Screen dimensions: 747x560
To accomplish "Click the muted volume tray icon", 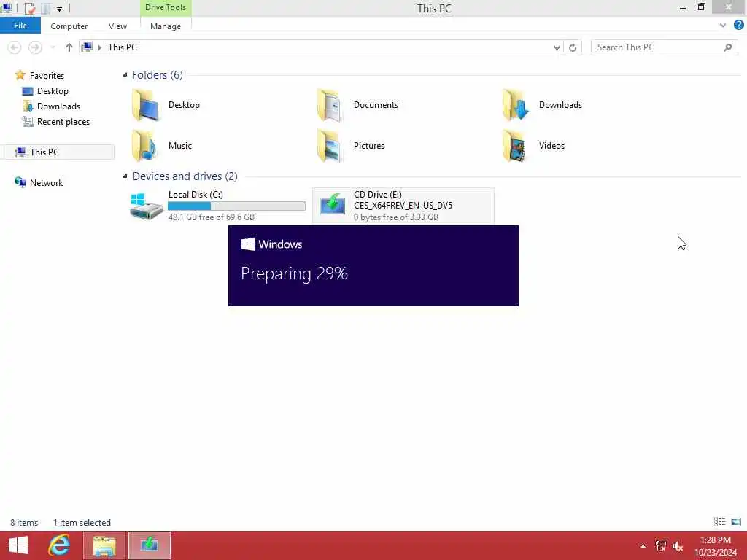I will 678,546.
